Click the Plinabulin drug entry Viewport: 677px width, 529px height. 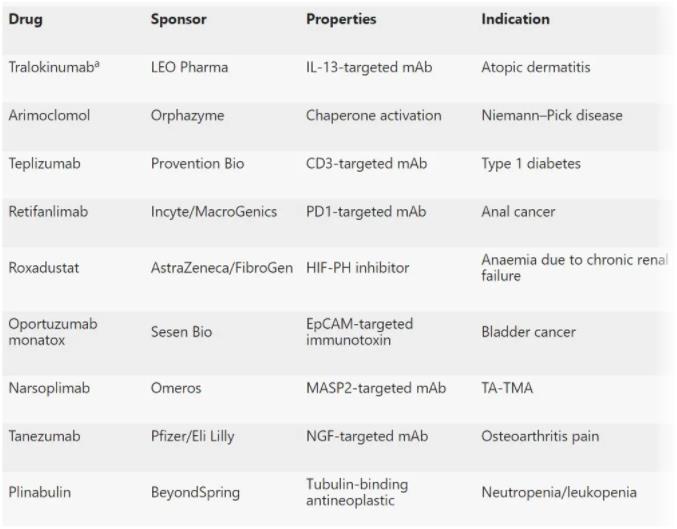click(41, 492)
